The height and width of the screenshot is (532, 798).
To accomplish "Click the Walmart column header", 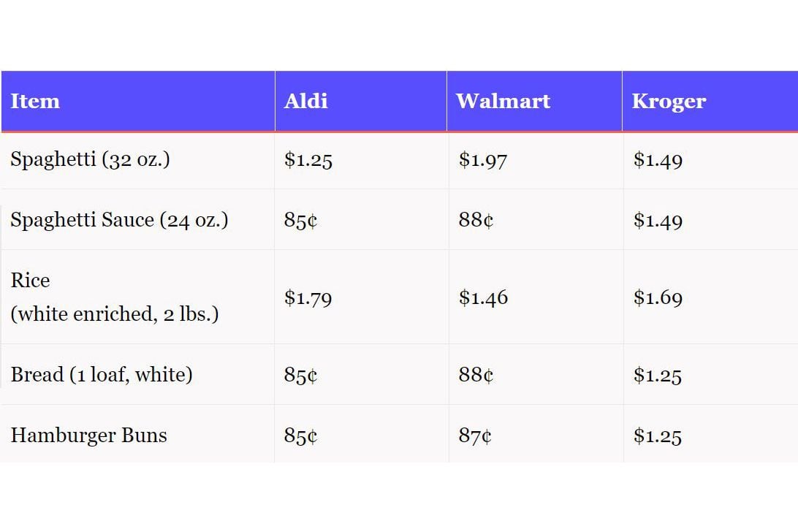I will pyautogui.click(x=503, y=101).
